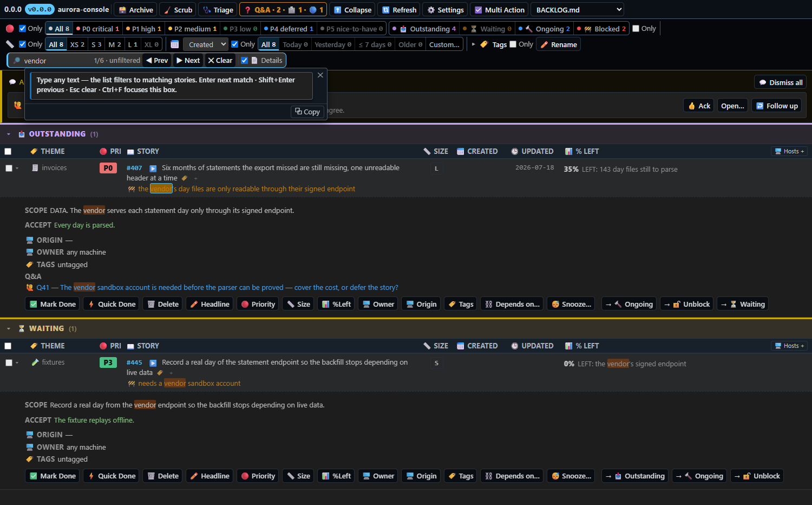812x505 pixels.
Task: Open the Created date-field dropdown
Action: (206, 44)
